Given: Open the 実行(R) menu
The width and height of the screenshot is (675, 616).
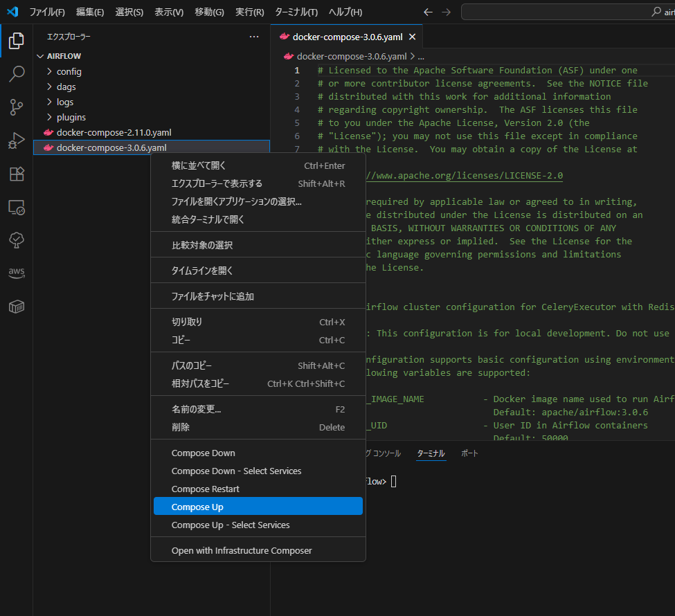Looking at the screenshot, I should point(250,12).
